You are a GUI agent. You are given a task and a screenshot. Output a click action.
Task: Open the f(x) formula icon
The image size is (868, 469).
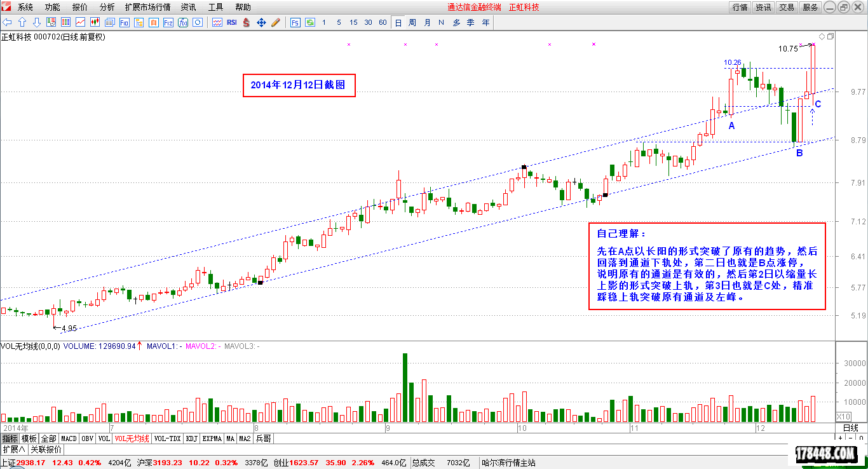182,22
